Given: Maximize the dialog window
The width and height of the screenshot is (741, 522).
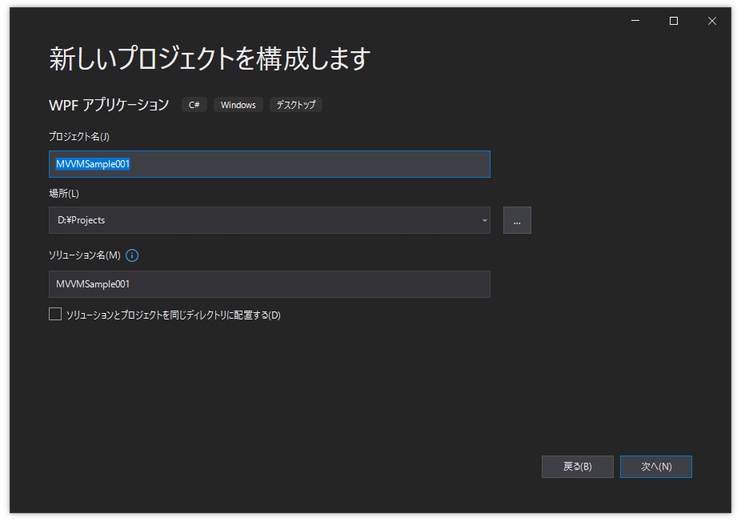Looking at the screenshot, I should click(x=673, y=21).
